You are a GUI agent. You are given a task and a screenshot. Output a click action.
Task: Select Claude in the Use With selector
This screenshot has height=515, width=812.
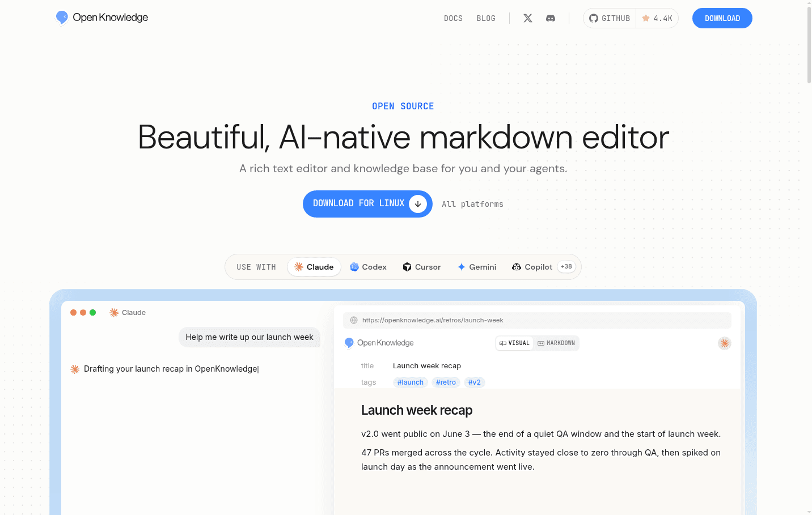pyautogui.click(x=314, y=267)
